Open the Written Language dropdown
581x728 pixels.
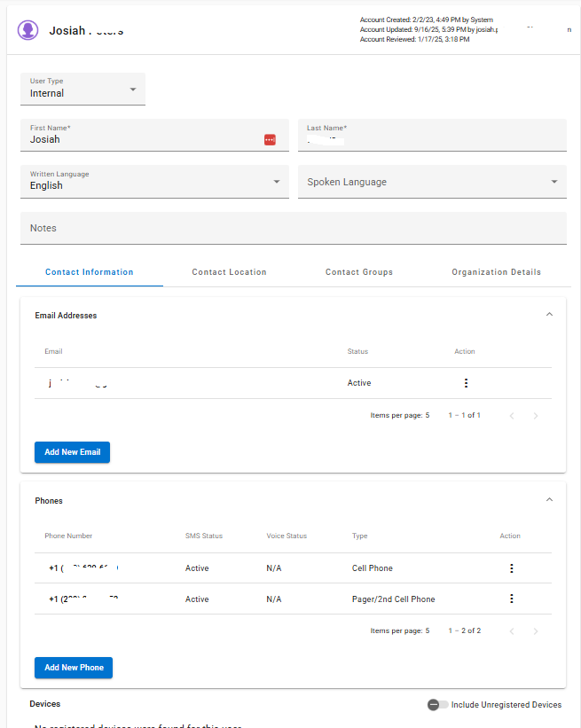click(153, 182)
